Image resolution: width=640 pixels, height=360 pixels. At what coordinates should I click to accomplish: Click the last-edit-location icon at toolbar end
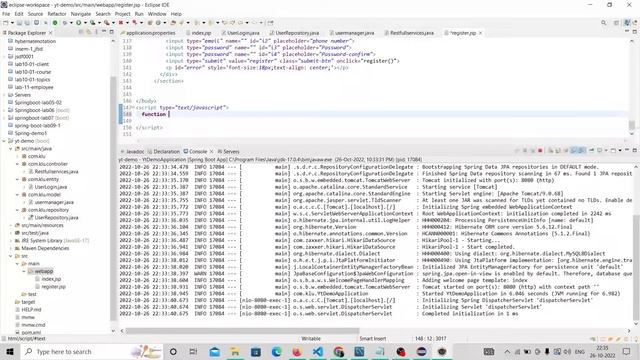270,23
